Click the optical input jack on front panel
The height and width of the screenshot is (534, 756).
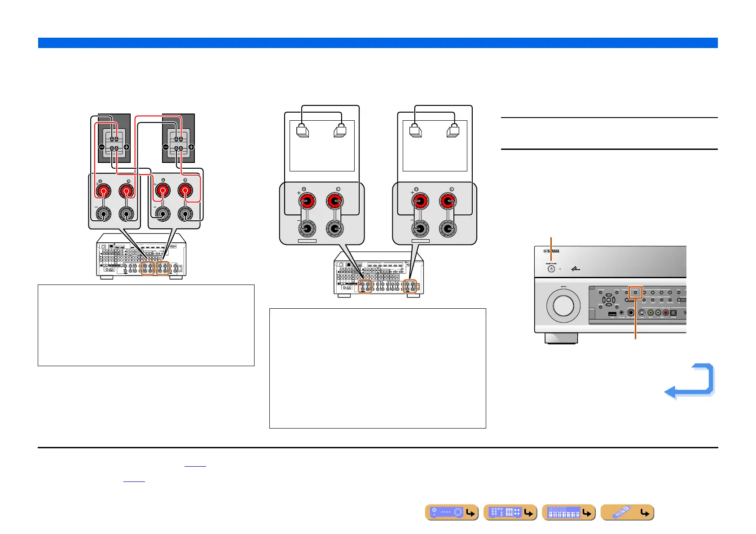pyautogui.click(x=673, y=312)
